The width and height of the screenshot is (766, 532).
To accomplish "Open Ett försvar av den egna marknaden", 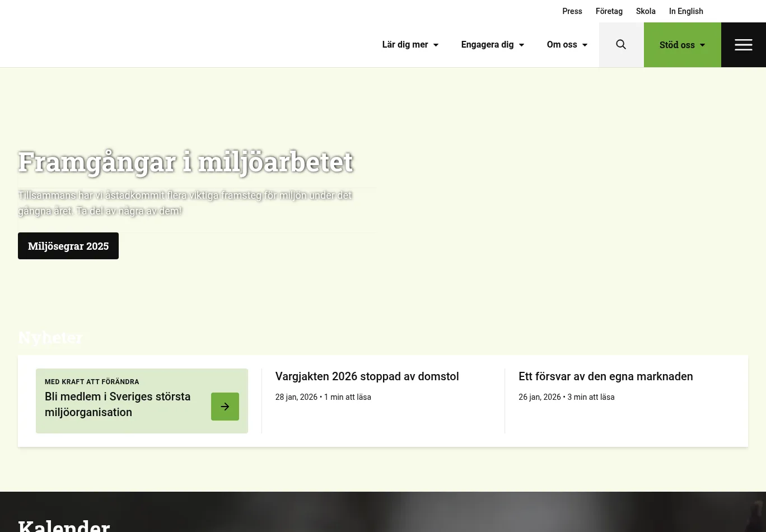I will click(x=605, y=376).
